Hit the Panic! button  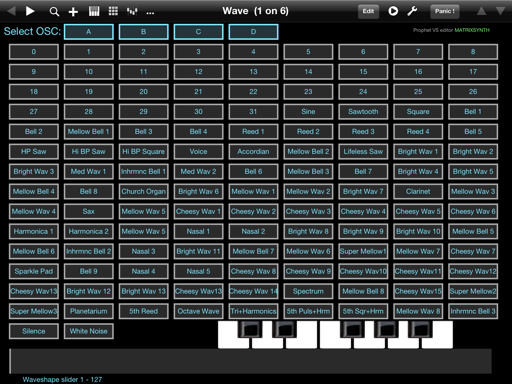tap(445, 11)
